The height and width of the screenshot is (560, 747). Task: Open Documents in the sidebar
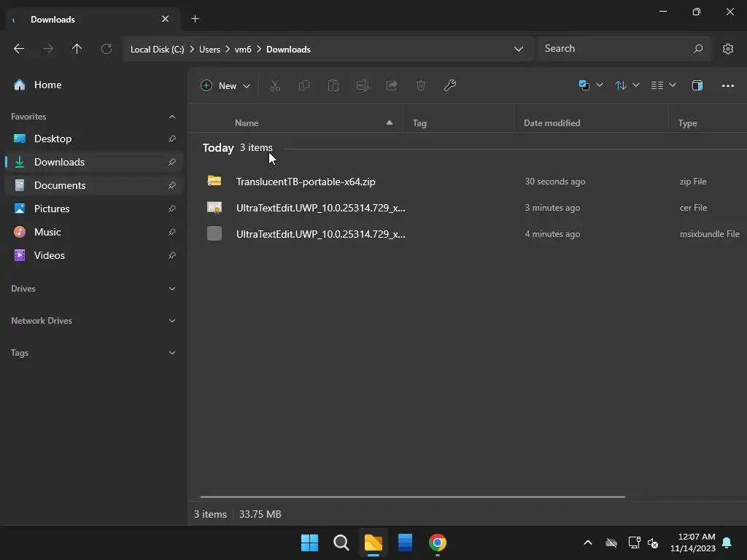pos(93,185)
